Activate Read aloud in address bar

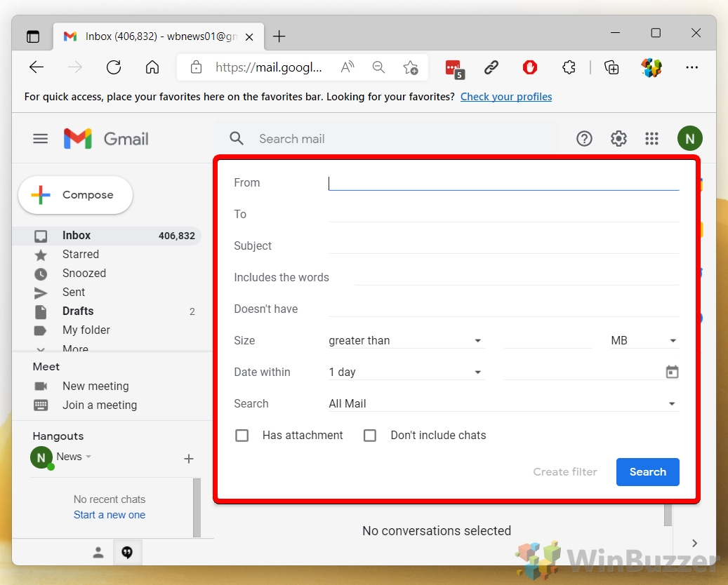coord(348,67)
